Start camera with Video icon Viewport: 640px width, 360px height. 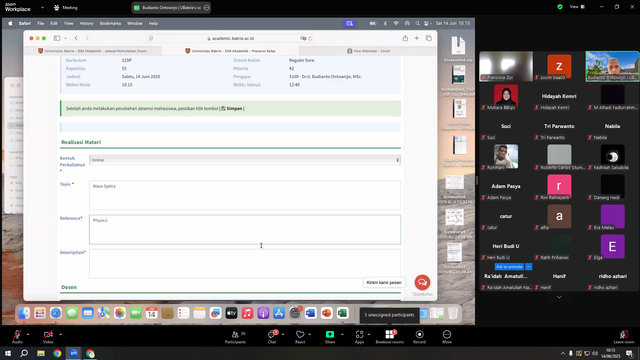pyautogui.click(x=48, y=335)
